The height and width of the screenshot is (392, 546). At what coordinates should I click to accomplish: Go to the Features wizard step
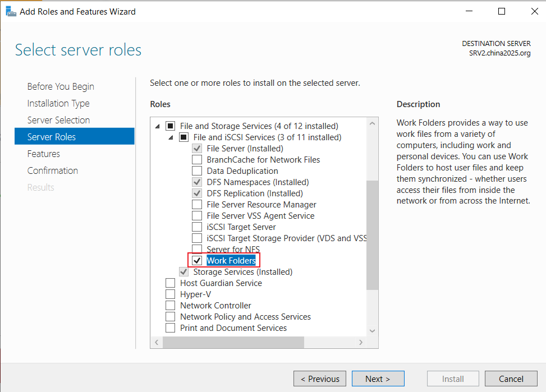[x=44, y=154]
